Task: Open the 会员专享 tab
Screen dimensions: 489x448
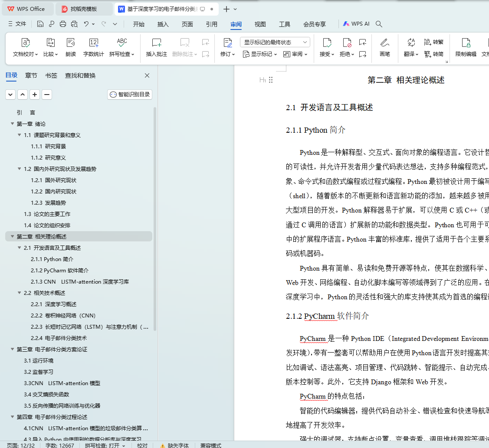Action: (x=314, y=24)
